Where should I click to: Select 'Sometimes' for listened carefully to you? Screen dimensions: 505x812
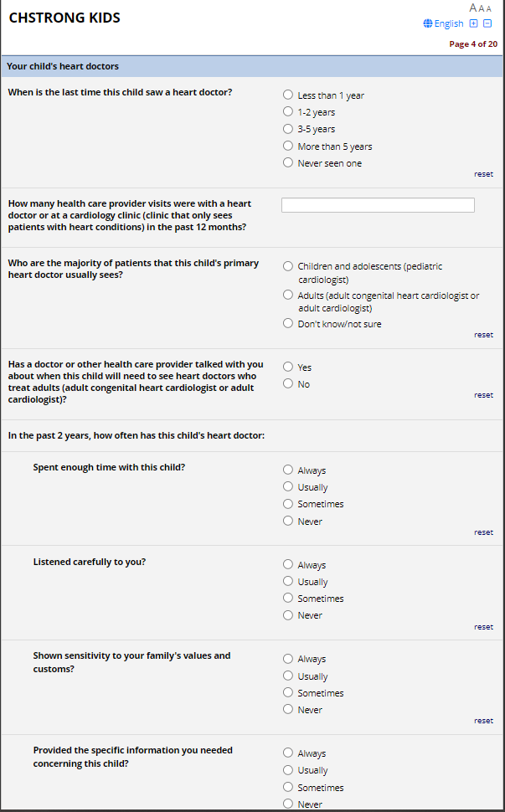click(288, 599)
